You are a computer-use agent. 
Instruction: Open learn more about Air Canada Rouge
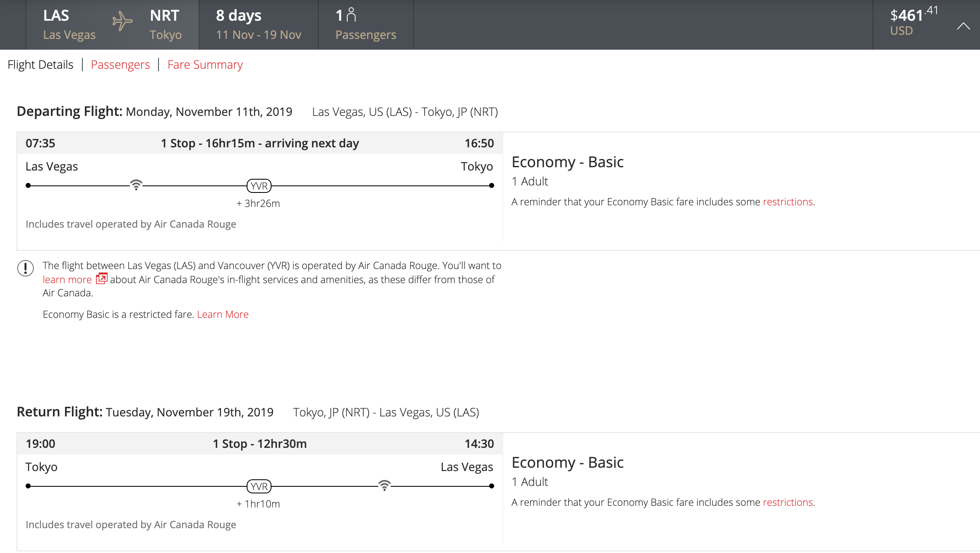pos(67,280)
